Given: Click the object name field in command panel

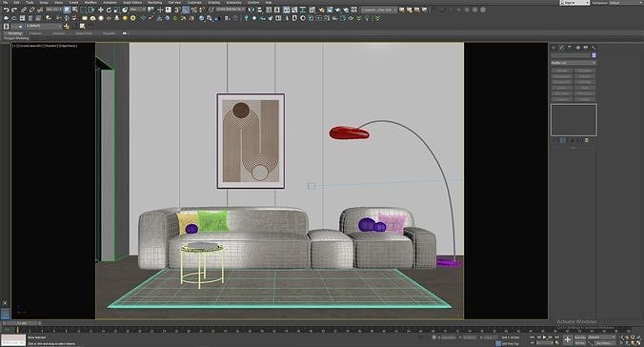Looking at the screenshot, I should coord(571,55).
